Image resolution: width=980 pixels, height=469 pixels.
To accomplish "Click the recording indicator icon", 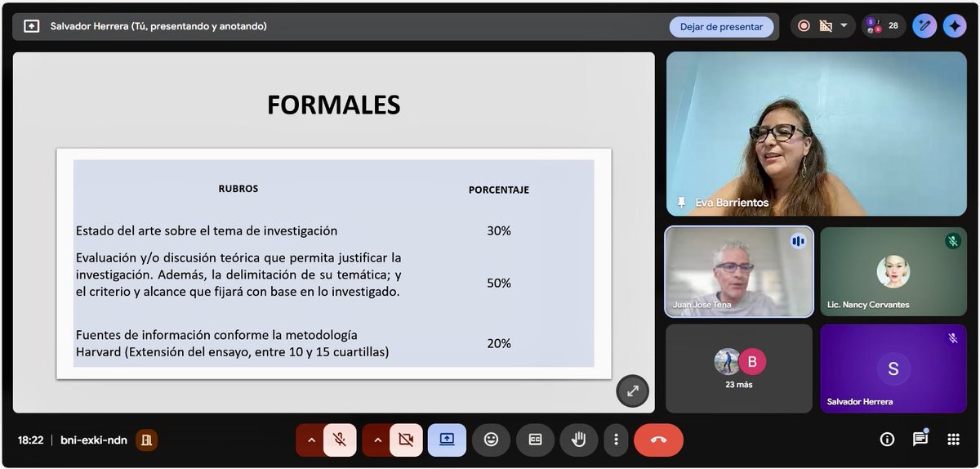I will click(804, 26).
